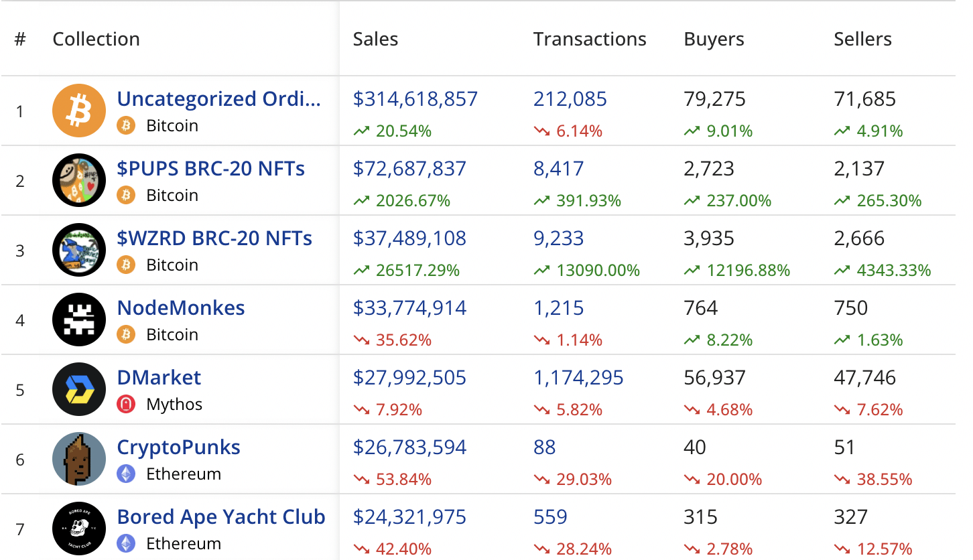Click the Collection column header
Screen dimensions: 973x560
[x=96, y=40]
